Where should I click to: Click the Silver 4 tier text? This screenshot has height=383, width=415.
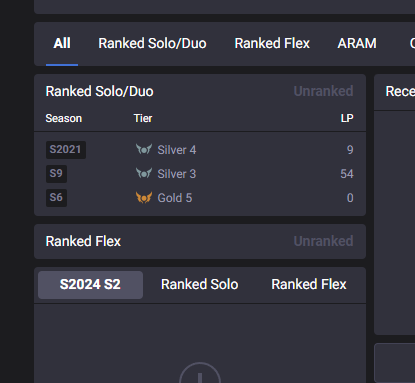177,150
